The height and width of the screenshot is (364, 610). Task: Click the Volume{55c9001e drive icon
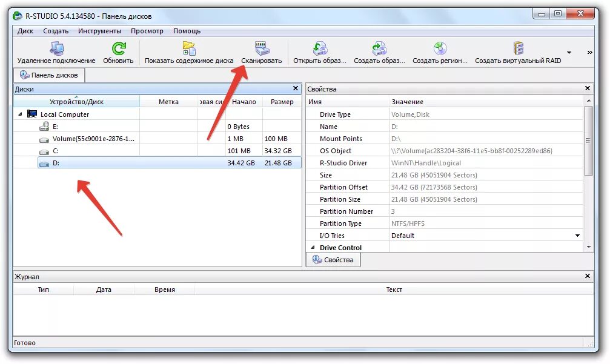pos(44,139)
